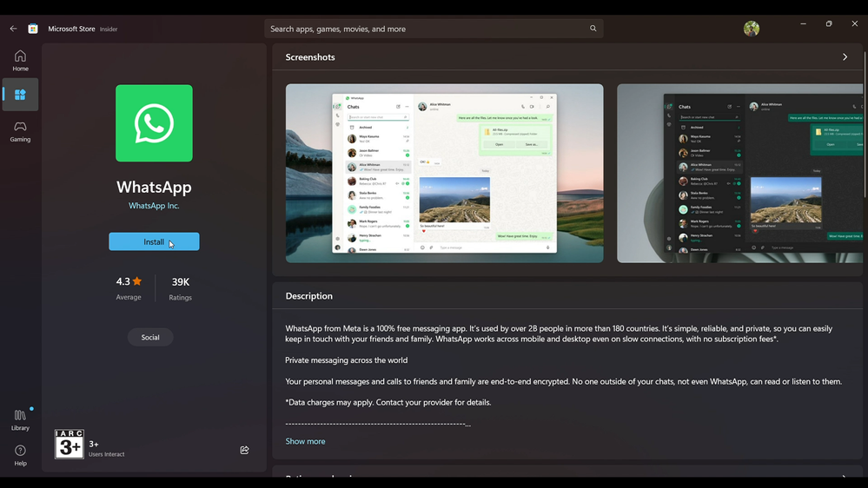The height and width of the screenshot is (488, 868).
Task: Minimize the Microsoft Store window
Action: pyautogui.click(x=803, y=23)
